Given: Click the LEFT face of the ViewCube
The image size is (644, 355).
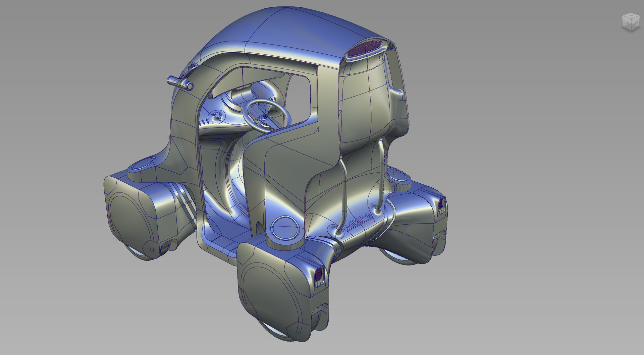Looking at the screenshot, I should tap(627, 23).
